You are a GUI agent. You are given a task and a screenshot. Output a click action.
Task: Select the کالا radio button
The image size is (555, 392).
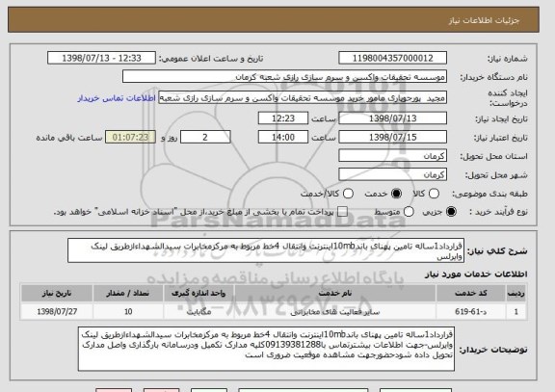(434, 194)
